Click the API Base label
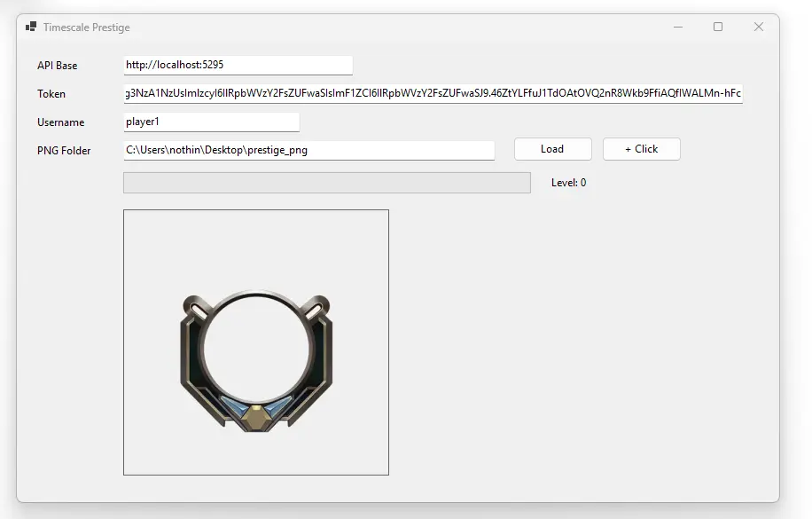The height and width of the screenshot is (519, 812). pyautogui.click(x=57, y=66)
